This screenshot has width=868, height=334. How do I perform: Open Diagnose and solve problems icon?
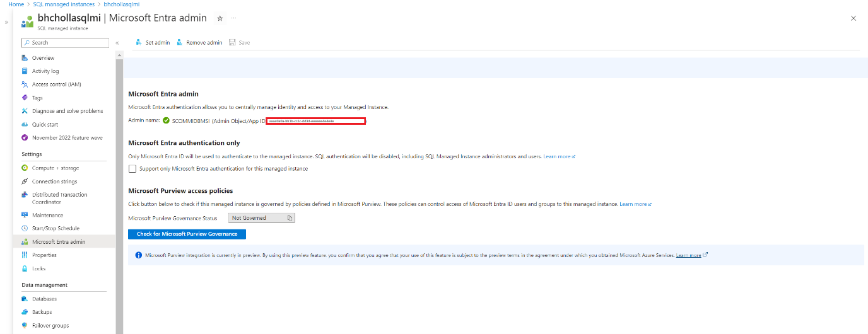point(25,111)
